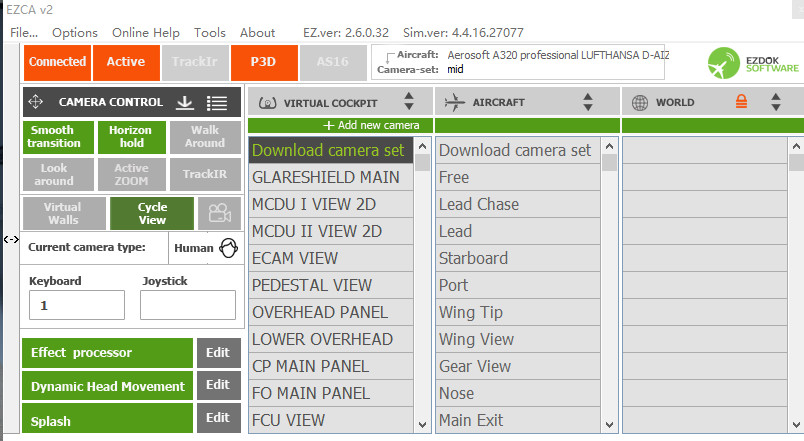Screen dimensions: 804x441
Task: Click the Virtual Cockpit list scrollbar
Action: click(424, 290)
